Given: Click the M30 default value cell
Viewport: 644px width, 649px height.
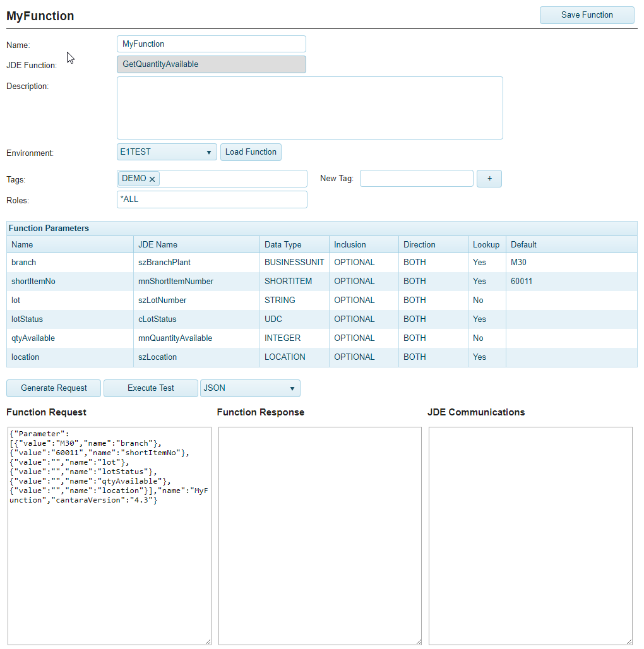Looking at the screenshot, I should [571, 263].
